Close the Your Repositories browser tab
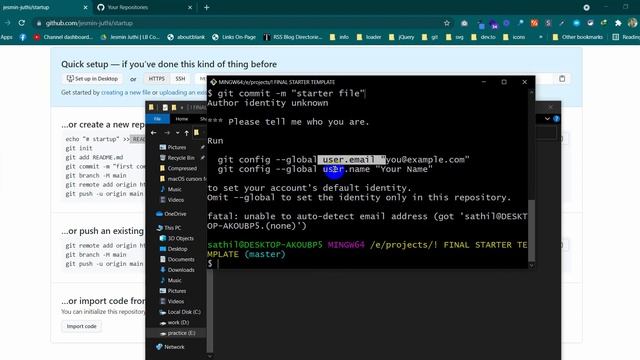The image size is (640, 360). click(190, 7)
